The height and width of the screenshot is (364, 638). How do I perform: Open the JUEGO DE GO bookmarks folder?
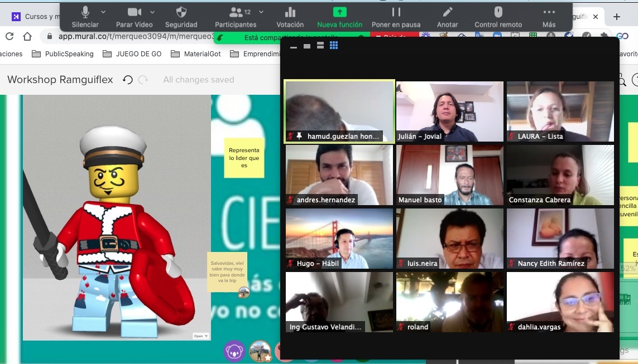coord(132,54)
